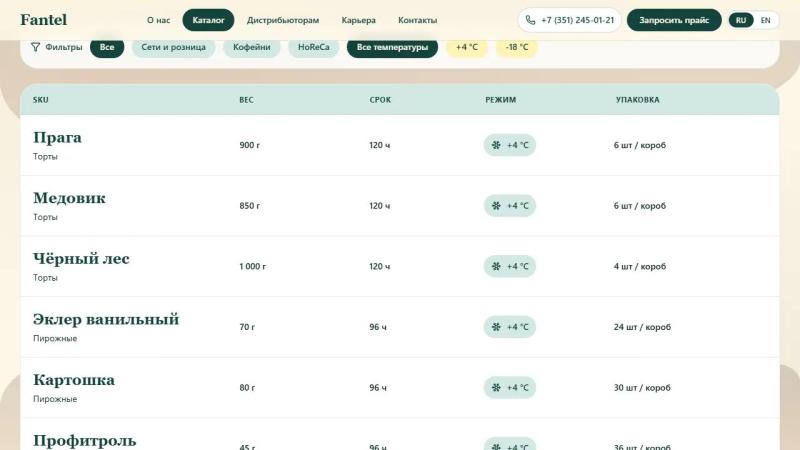Open the Каталог menu item
The height and width of the screenshot is (450, 800).
tap(208, 20)
